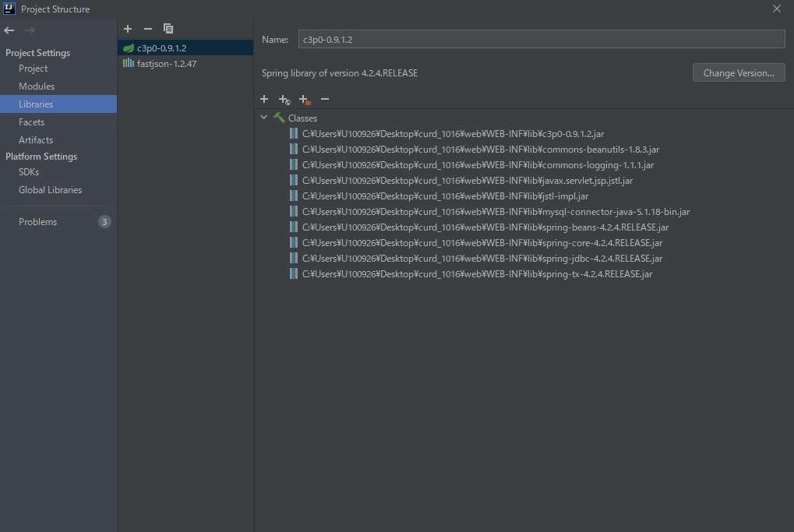The width and height of the screenshot is (794, 532).
Task: Select the spring-beans-4.2.4.RELEASE.jar path entry
Action: click(x=485, y=227)
